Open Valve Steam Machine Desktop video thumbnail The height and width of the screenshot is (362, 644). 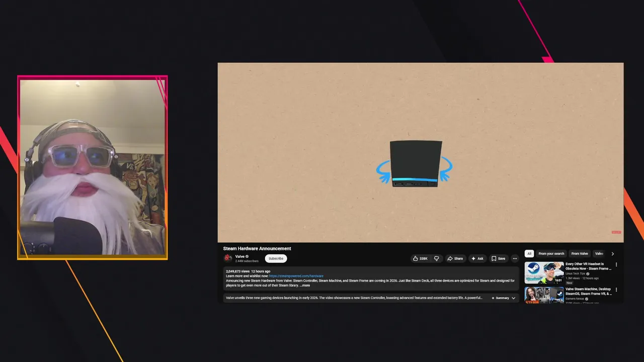click(544, 295)
